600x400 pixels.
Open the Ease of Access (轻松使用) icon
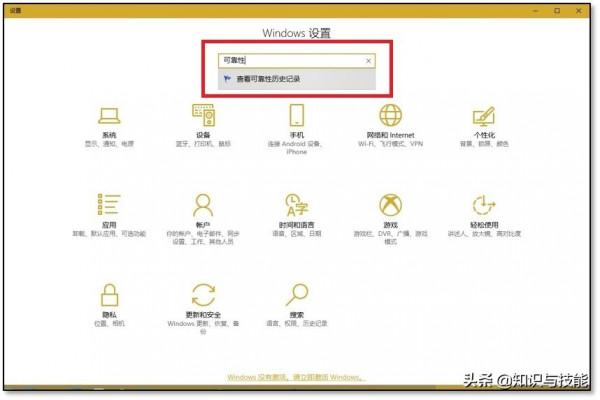pos(484,205)
